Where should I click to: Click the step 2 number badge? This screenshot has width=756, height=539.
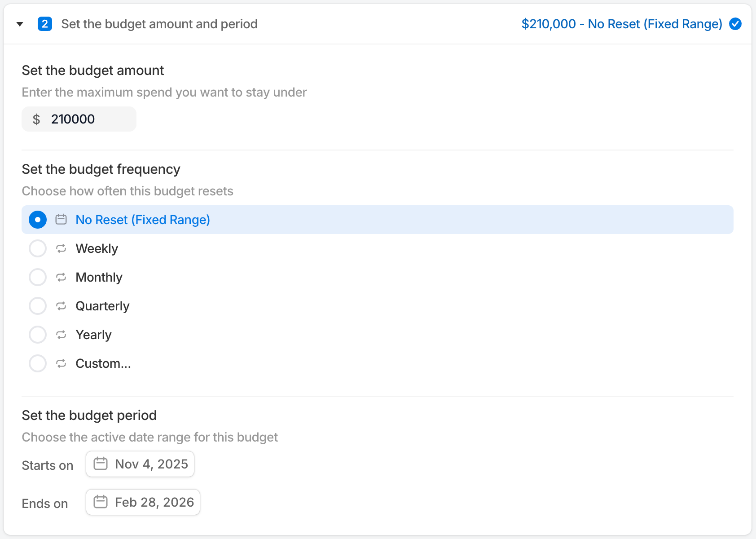[44, 24]
